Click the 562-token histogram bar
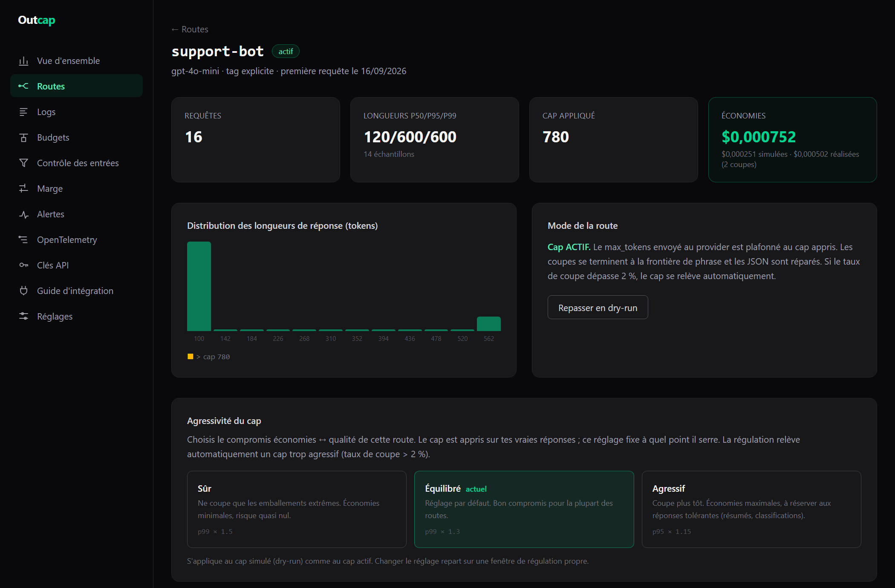Viewport: 895px width, 588px height. point(488,324)
